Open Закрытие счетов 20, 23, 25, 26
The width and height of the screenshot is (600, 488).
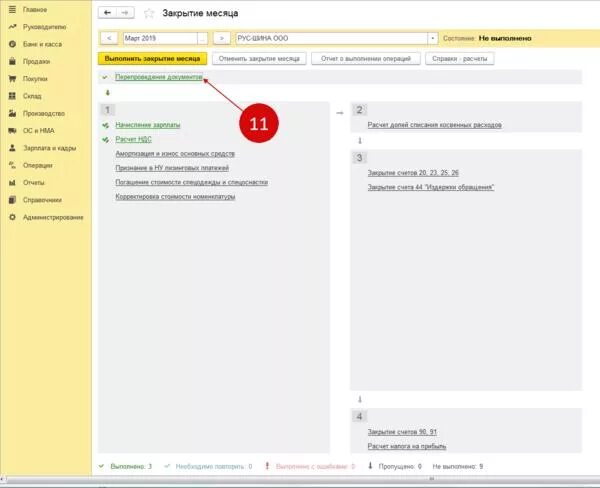[x=413, y=173]
